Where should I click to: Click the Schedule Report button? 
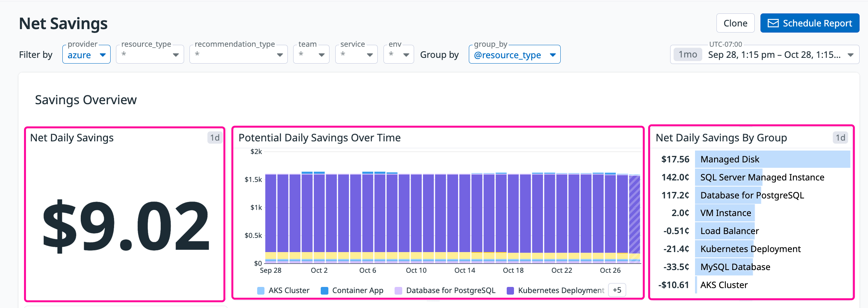pyautogui.click(x=809, y=23)
